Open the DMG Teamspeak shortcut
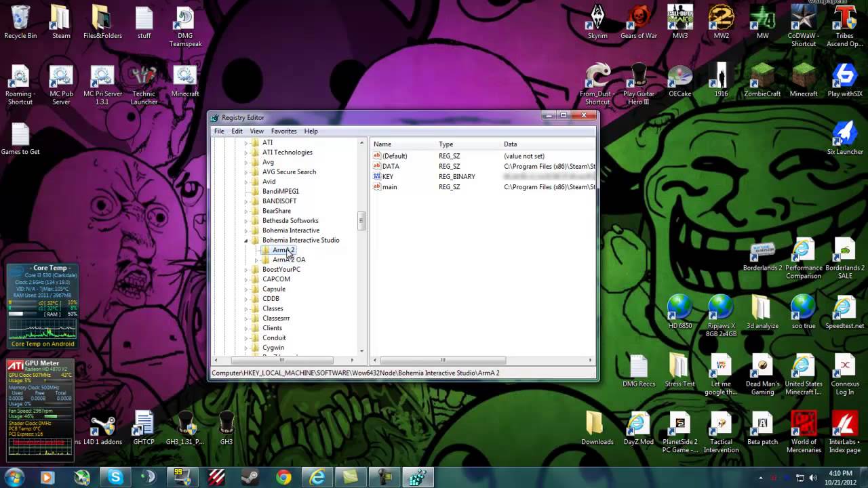 click(185, 27)
